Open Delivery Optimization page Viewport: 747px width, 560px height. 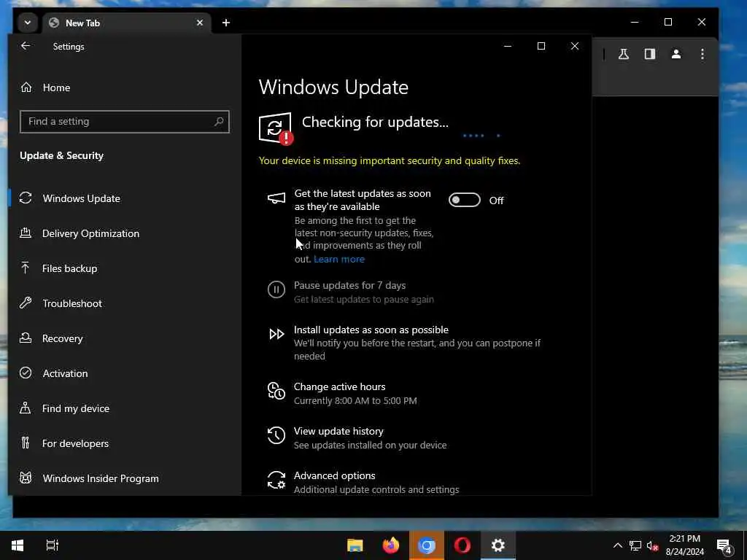tap(90, 234)
